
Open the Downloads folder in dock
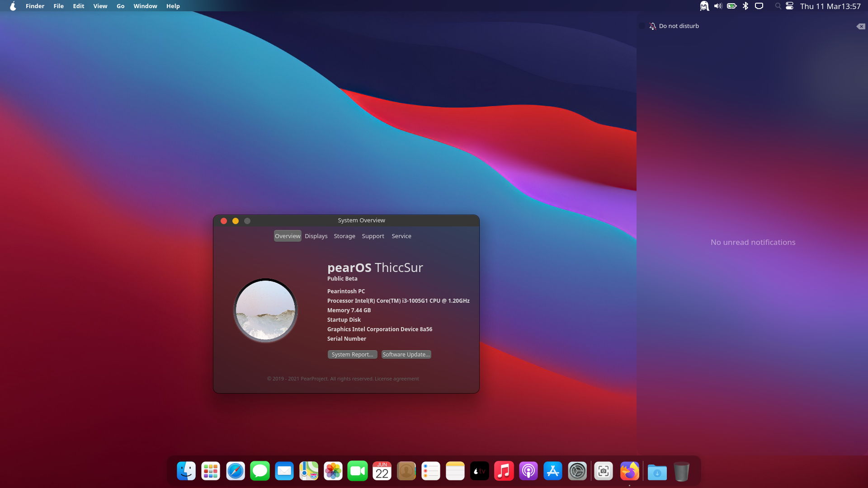click(657, 472)
